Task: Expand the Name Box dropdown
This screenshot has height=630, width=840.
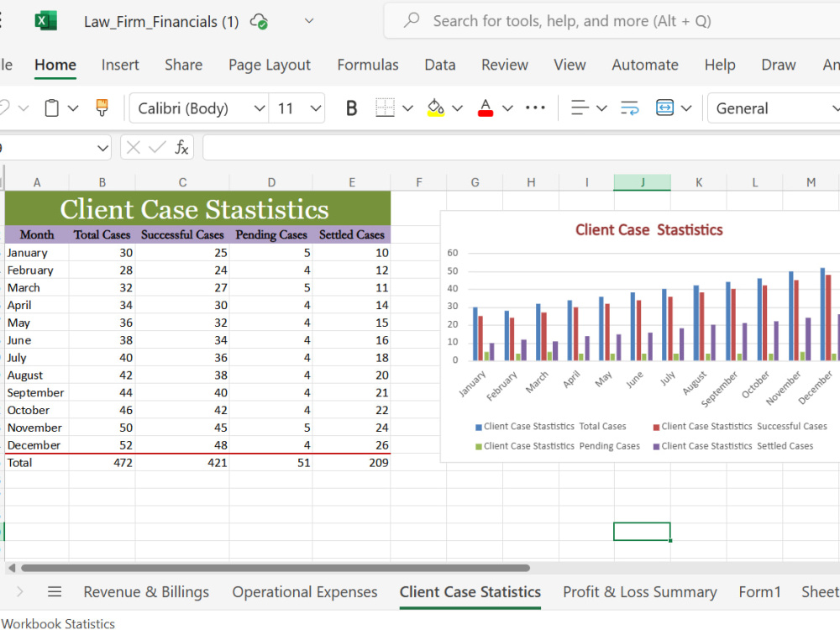Action: coord(102,148)
